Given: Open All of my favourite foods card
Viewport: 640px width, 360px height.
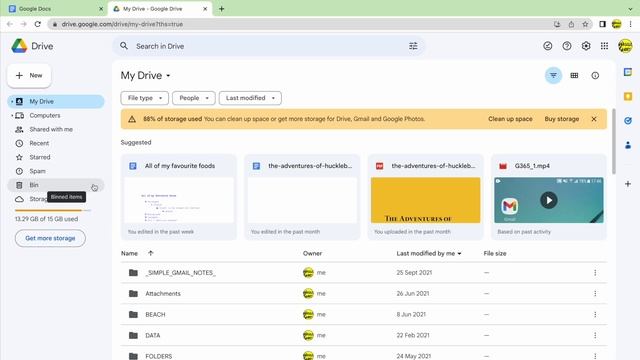Looking at the screenshot, I should click(179, 197).
